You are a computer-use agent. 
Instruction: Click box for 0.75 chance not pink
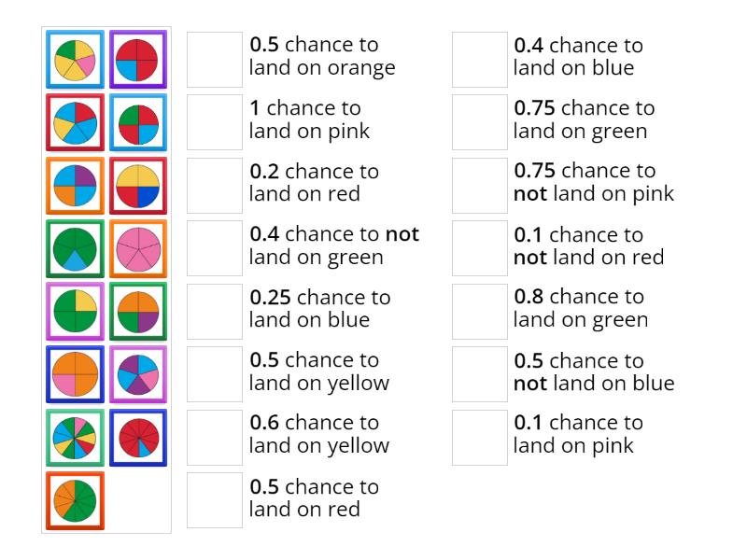click(x=480, y=186)
